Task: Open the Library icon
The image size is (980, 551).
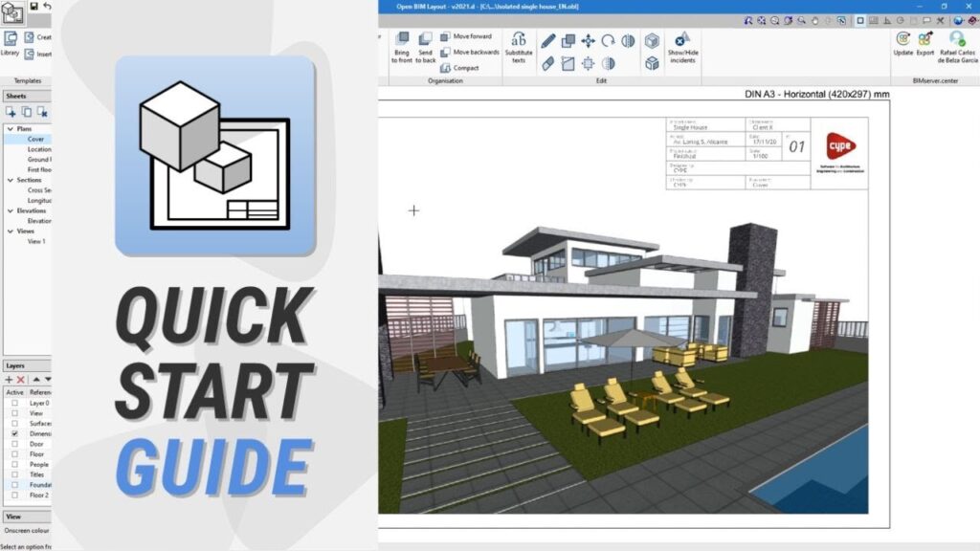Action: coord(11,39)
